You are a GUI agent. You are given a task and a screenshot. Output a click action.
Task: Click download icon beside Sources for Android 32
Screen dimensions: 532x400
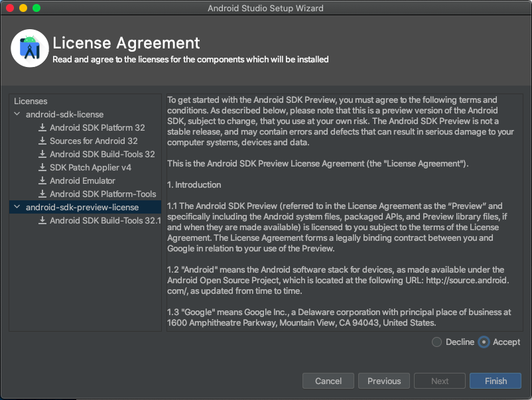point(42,141)
